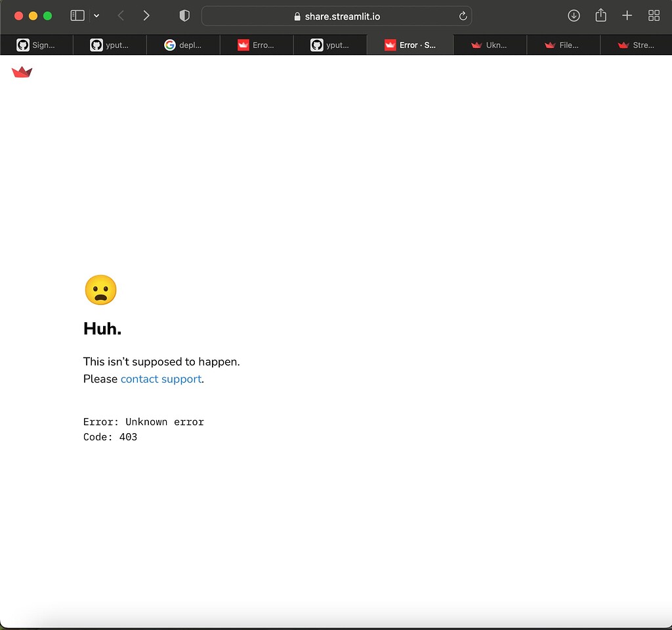Viewport: 672px width, 630px height.
Task: Toggle the sidebar visibility button
Action: pyautogui.click(x=77, y=15)
